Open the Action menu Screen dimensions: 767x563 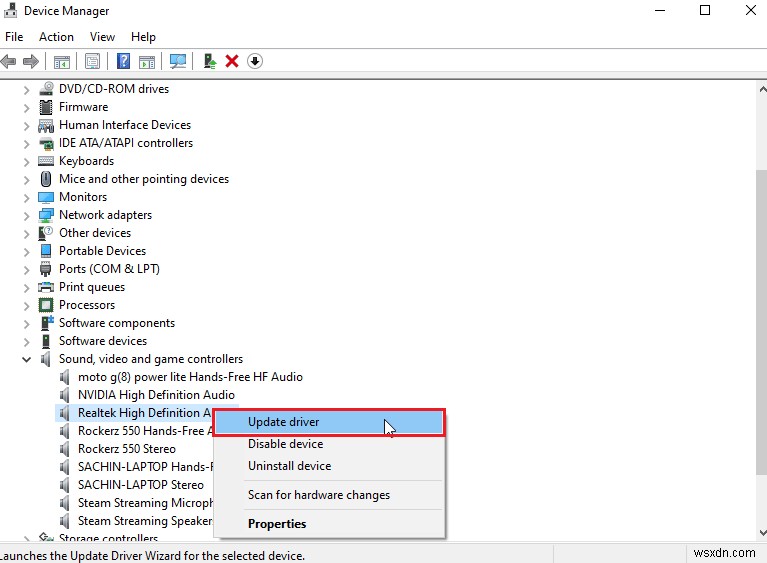click(56, 37)
